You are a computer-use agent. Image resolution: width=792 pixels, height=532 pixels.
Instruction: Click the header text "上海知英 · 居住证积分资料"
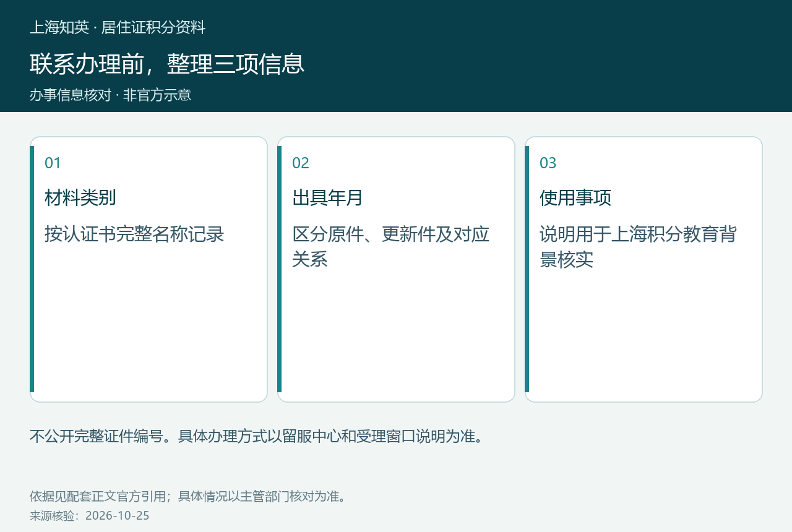pos(118,27)
